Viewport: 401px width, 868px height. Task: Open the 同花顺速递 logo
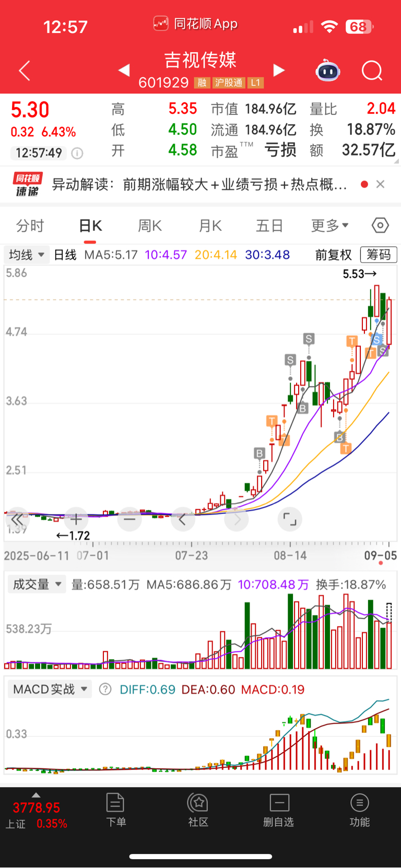[x=27, y=185]
